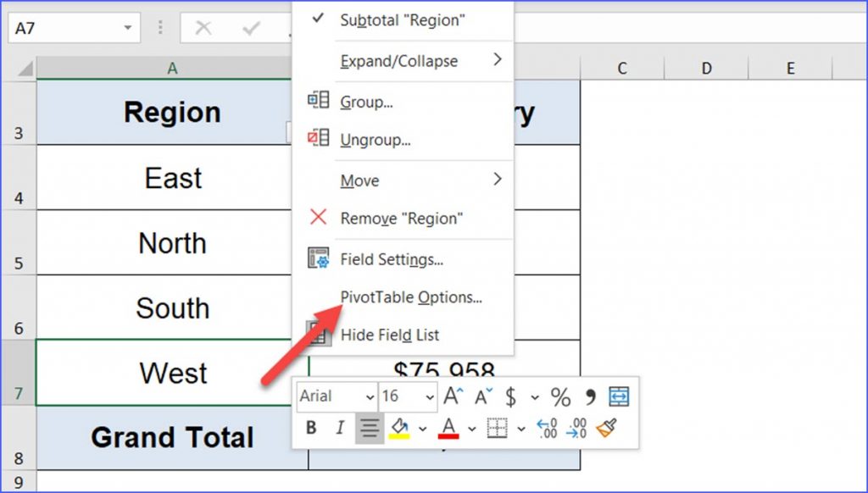Open PivotTable Options from the menu
Screen dimensions: 868x493
(411, 297)
